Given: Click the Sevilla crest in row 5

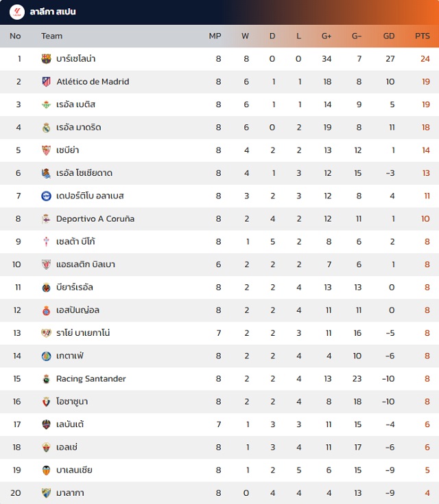Looking at the screenshot, I should coord(46,150).
